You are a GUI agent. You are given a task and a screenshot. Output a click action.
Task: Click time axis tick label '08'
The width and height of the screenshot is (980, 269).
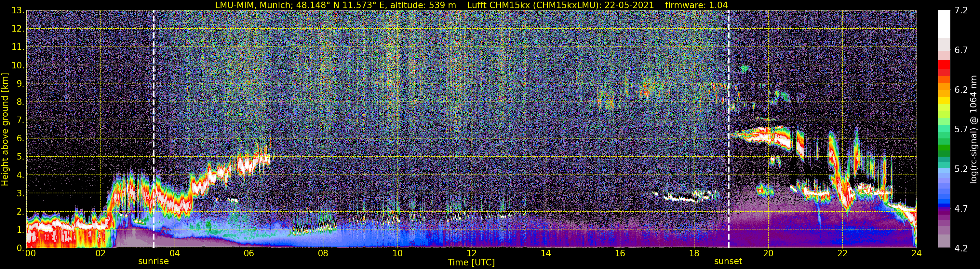coord(323,253)
